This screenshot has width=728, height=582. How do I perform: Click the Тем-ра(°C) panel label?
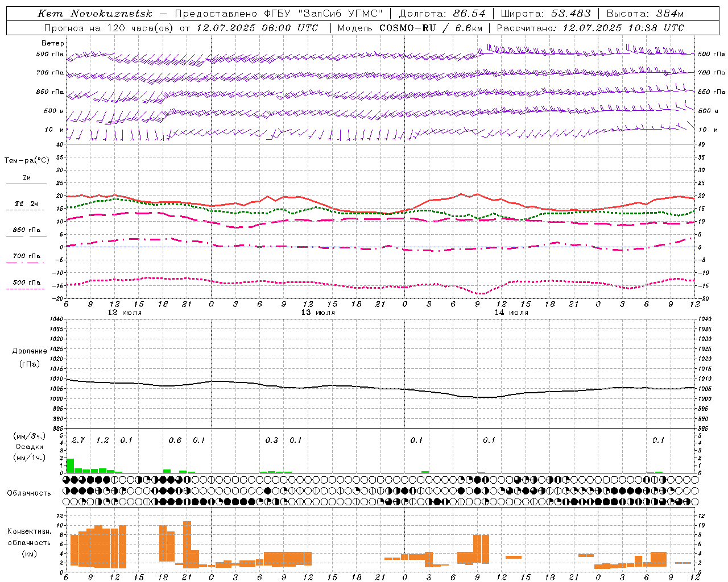click(x=27, y=161)
